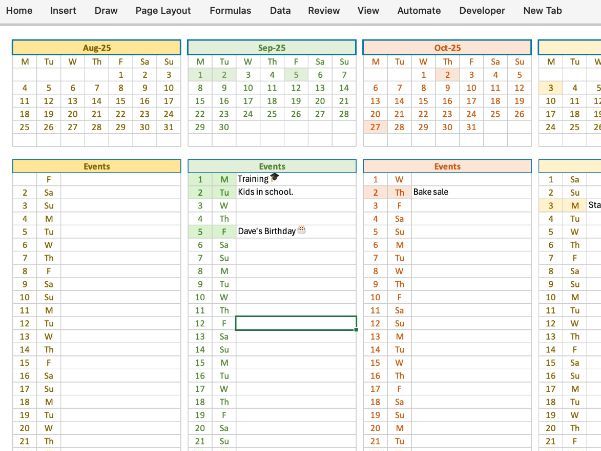The height and width of the screenshot is (451, 601).
Task: Click the 'Tu' weekday beside Kids in school
Action: [224, 192]
